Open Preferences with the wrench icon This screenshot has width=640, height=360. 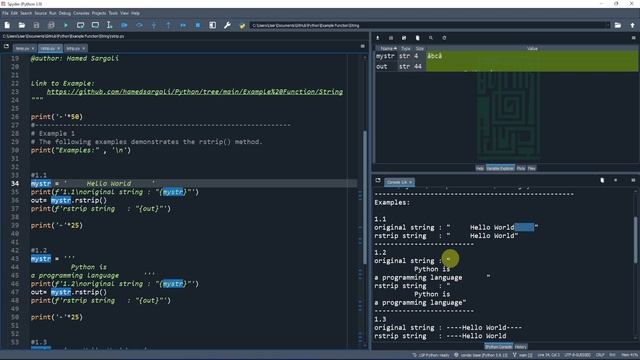click(227, 25)
